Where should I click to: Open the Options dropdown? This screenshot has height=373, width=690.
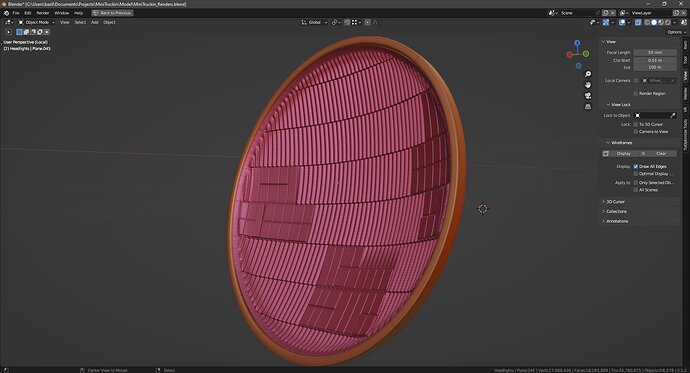click(675, 32)
